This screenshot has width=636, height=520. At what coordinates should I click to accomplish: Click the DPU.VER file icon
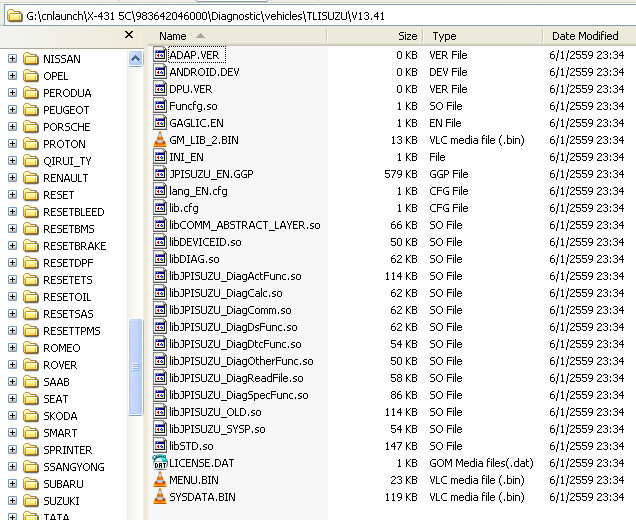coord(160,89)
